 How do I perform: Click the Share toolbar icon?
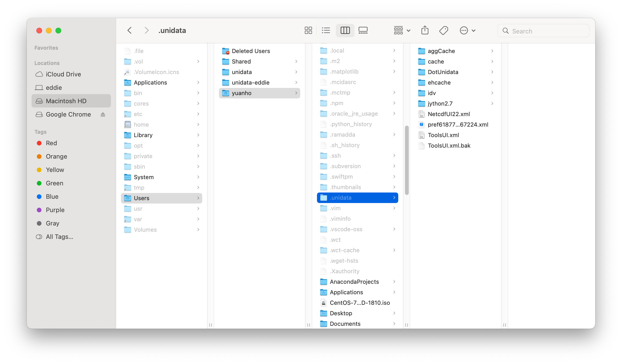425,31
